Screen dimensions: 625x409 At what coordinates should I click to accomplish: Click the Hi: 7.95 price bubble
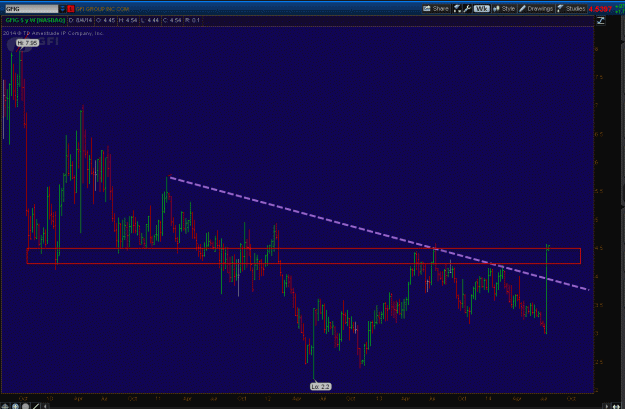tap(27, 43)
